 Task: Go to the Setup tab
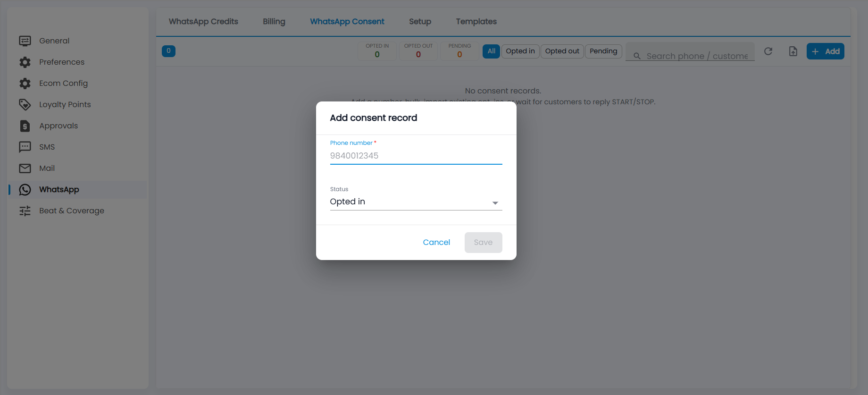pos(420,22)
